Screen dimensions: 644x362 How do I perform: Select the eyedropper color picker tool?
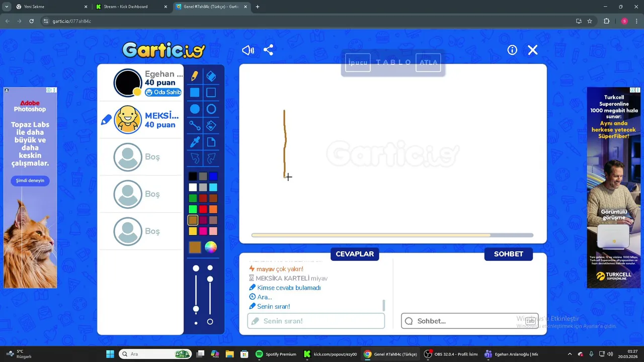coord(195,142)
